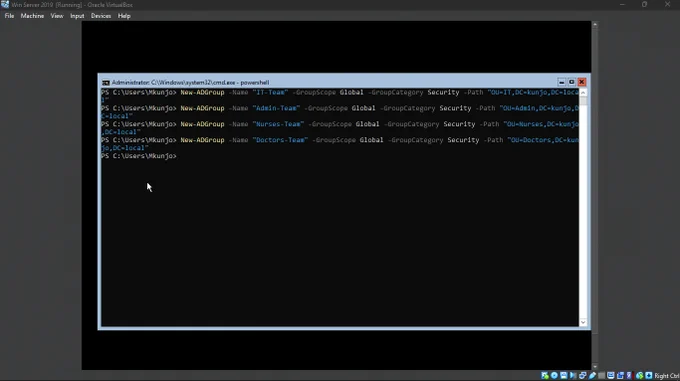The image size is (680, 381).
Task: Open the File menu
Action: point(9,16)
